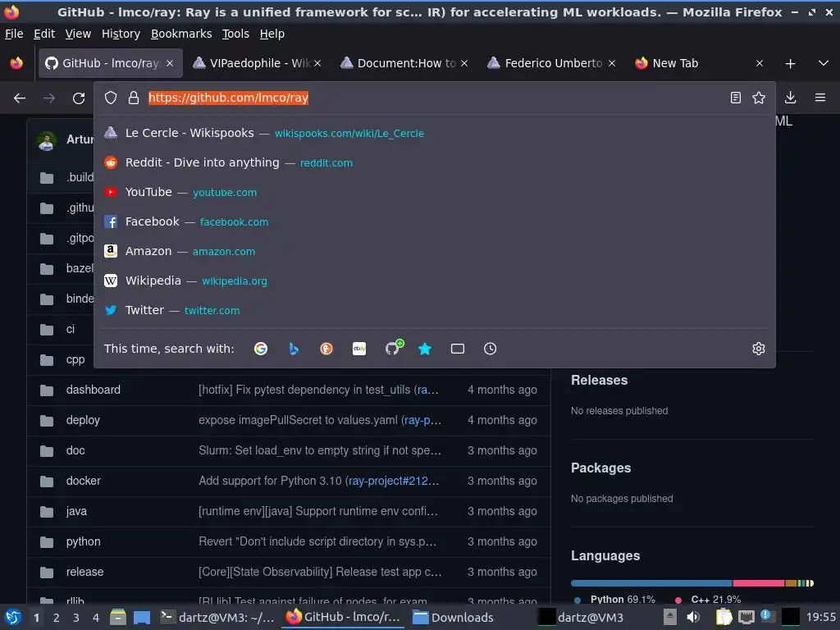Click the dashboard folder icon
The image size is (840, 630).
click(x=47, y=390)
